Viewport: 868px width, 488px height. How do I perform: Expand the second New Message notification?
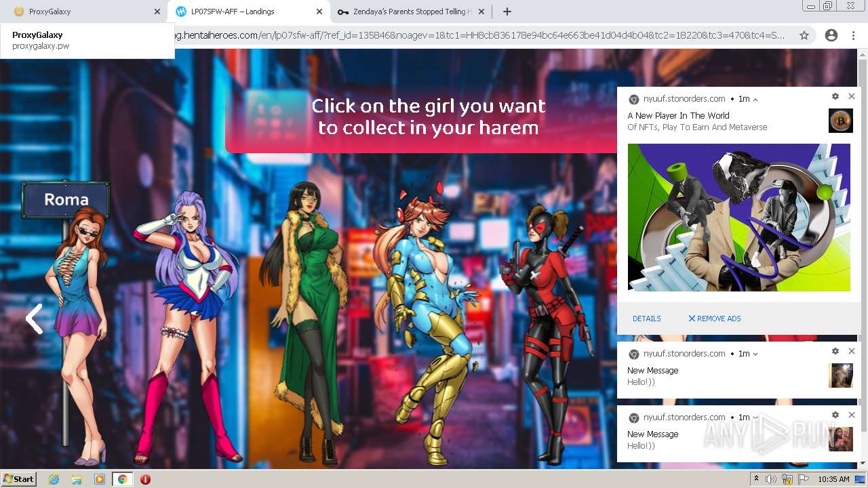(755, 418)
